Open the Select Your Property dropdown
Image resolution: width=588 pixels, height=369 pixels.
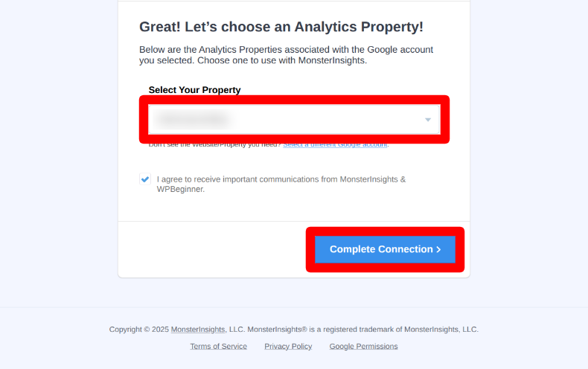coord(294,119)
